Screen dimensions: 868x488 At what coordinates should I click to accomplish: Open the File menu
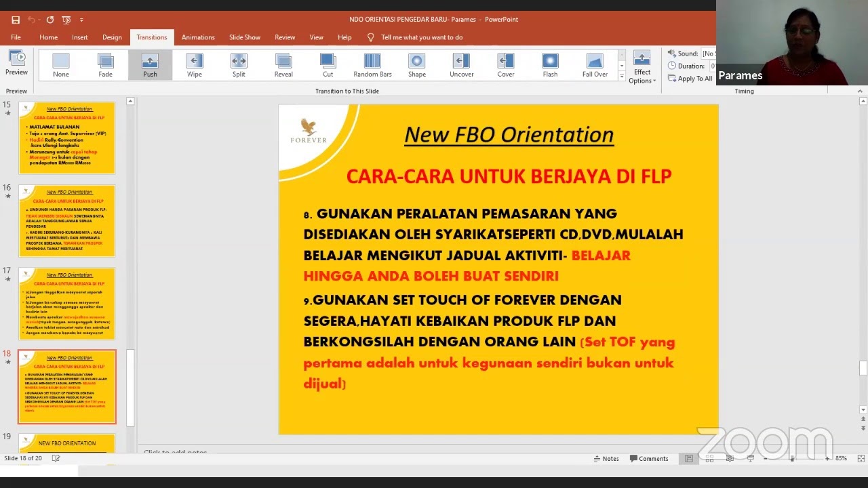coord(16,37)
